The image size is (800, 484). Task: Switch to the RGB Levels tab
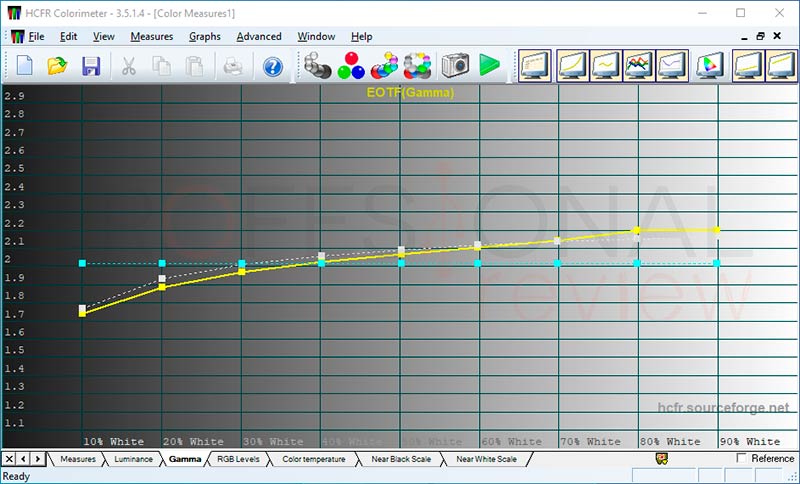(x=238, y=459)
